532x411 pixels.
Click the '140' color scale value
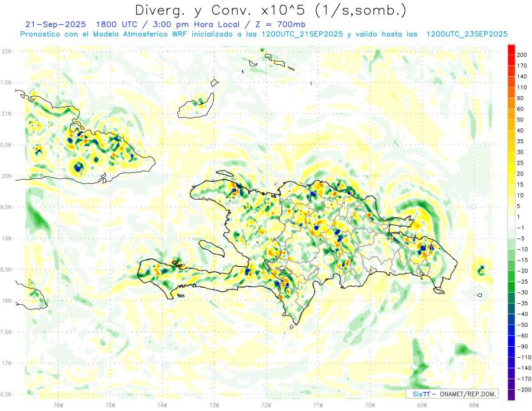[x=523, y=77]
